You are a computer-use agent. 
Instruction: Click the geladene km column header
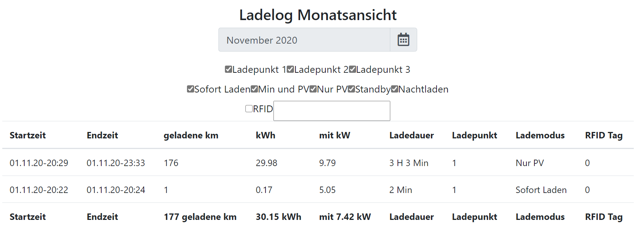pos(191,135)
